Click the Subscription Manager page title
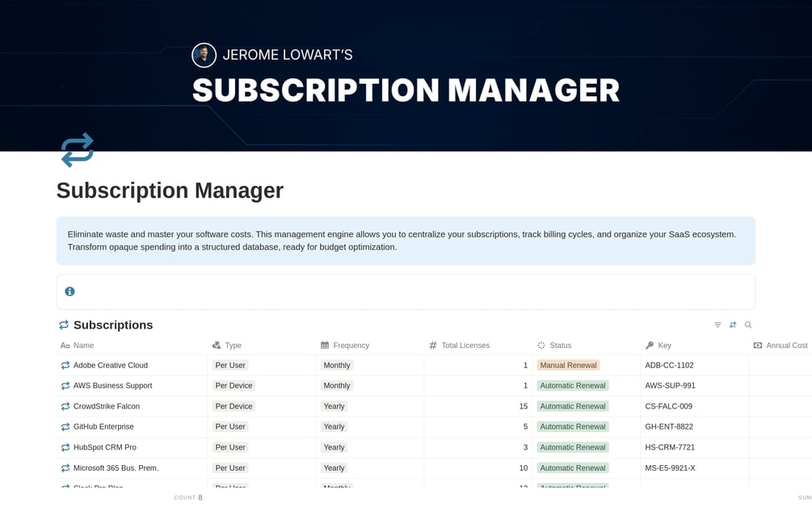The height and width of the screenshot is (507, 812). tap(170, 191)
